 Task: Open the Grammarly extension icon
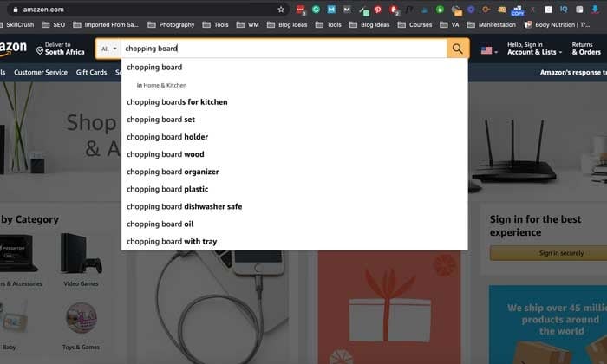point(316,10)
